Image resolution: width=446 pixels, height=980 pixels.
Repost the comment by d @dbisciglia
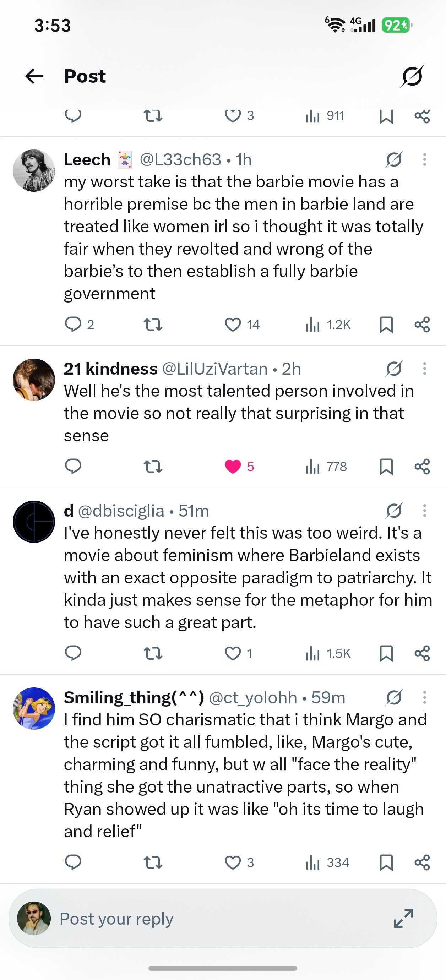coord(153,654)
